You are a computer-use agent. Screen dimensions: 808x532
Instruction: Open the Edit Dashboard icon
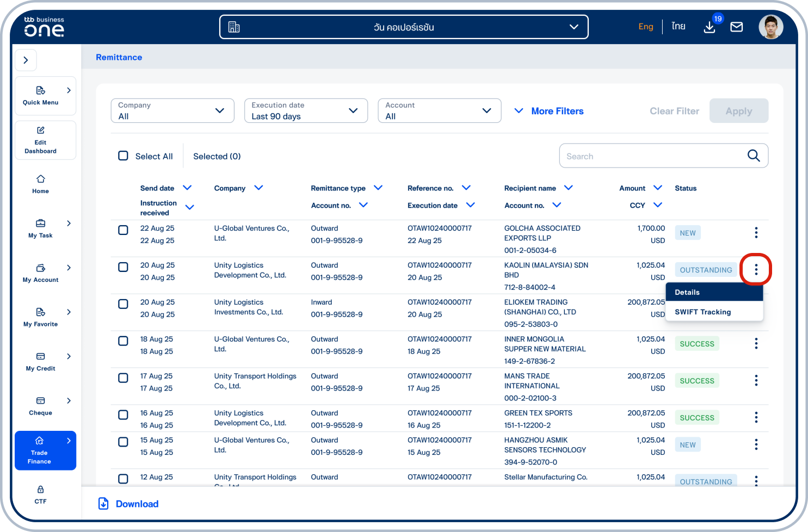(40, 131)
